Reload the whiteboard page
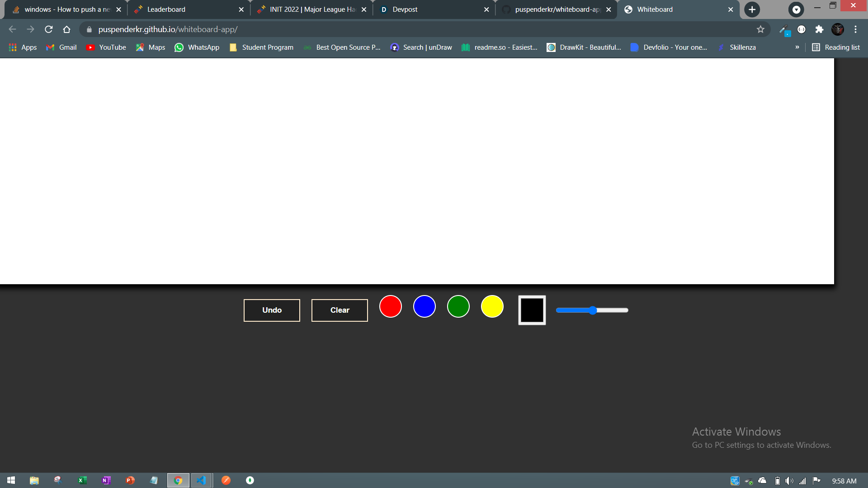The height and width of the screenshot is (488, 868). [x=49, y=29]
